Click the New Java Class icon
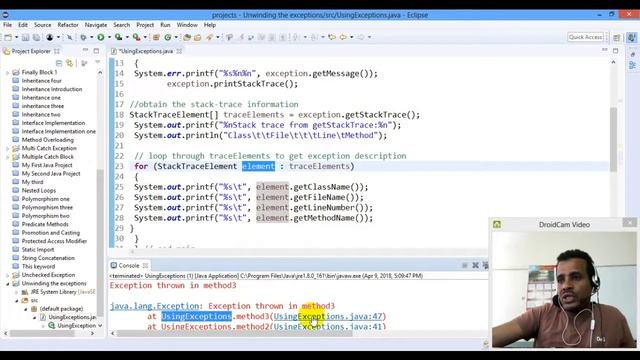 [x=167, y=37]
